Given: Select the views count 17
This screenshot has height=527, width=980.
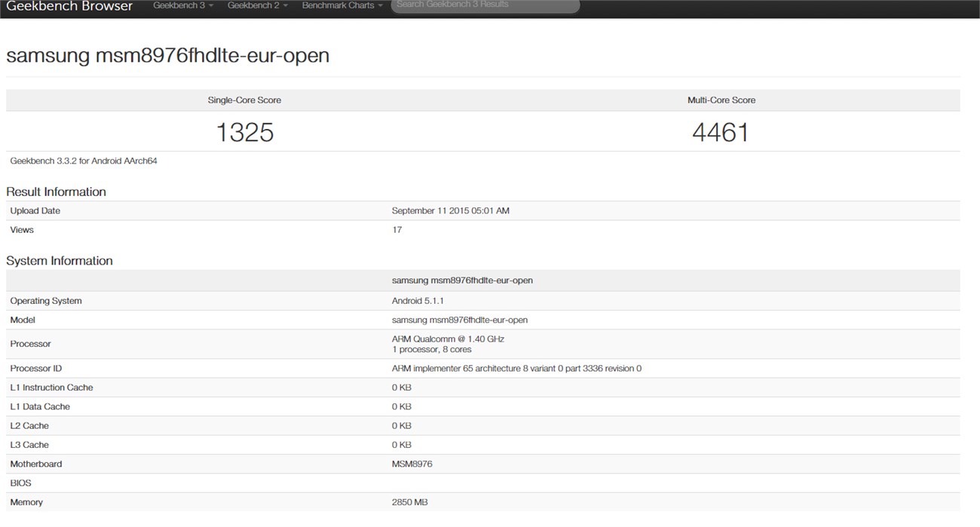Looking at the screenshot, I should [397, 230].
